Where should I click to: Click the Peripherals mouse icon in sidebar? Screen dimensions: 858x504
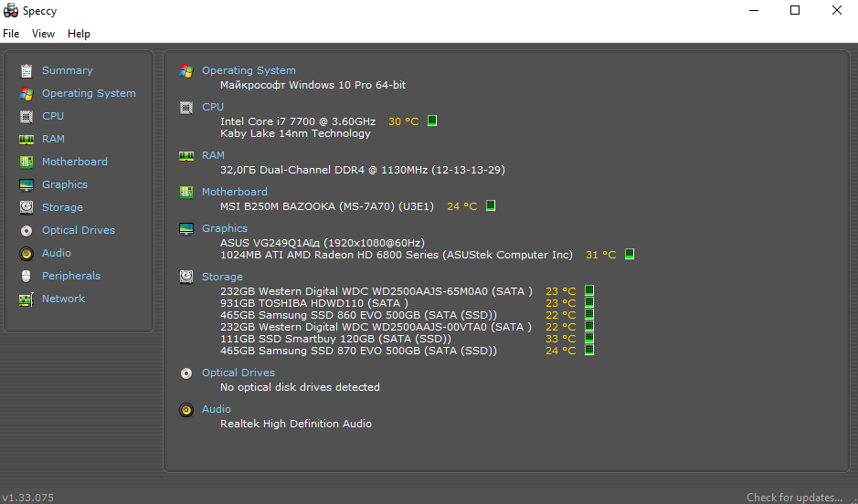(26, 276)
